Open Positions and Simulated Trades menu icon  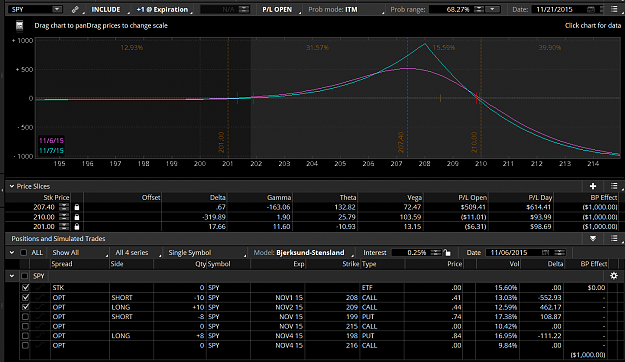coord(614,238)
